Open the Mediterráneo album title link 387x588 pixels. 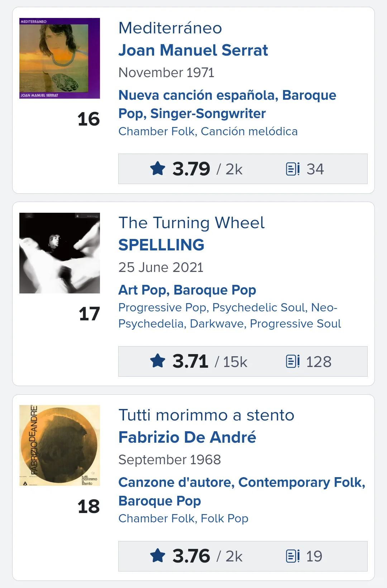coord(170,28)
